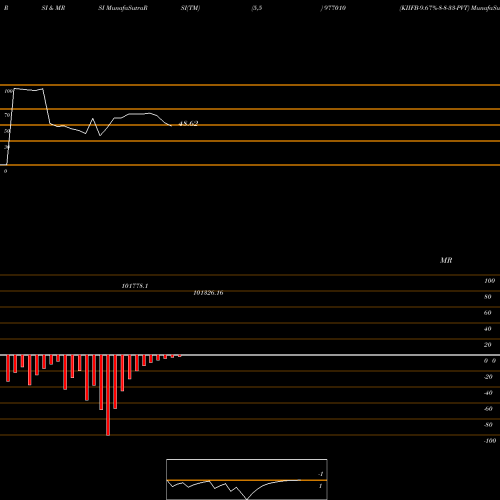Click the -80 label on MR axis

(x=488, y=425)
